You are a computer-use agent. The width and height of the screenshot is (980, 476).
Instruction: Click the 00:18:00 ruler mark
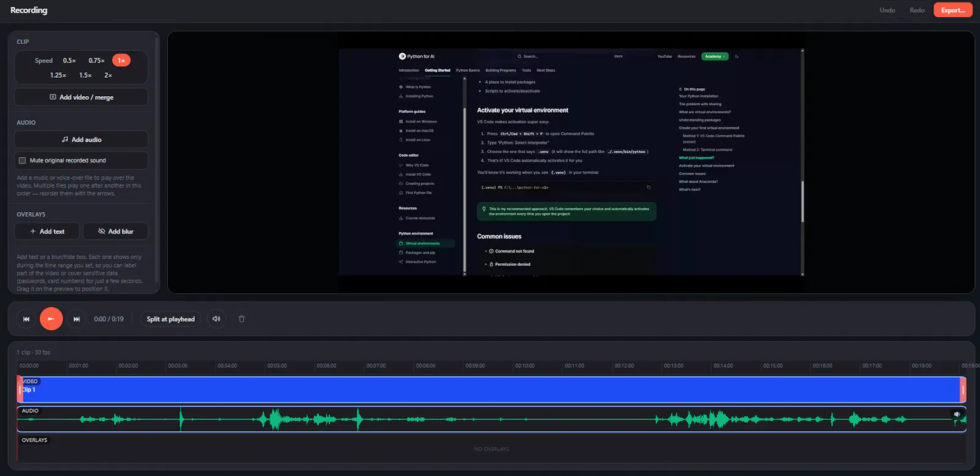coord(922,366)
